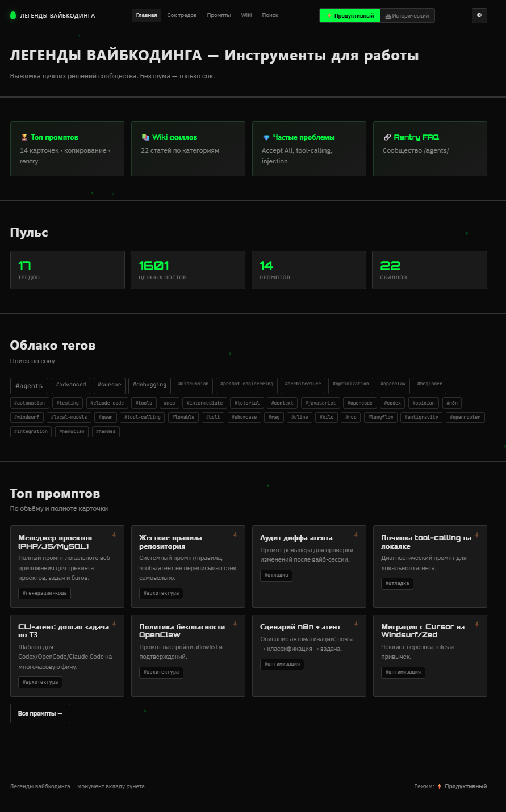Image resolution: width=506 pixels, height=812 pixels.
Task: Click #оптимизация tag on Сценарий n8n card
Action: coord(282,664)
